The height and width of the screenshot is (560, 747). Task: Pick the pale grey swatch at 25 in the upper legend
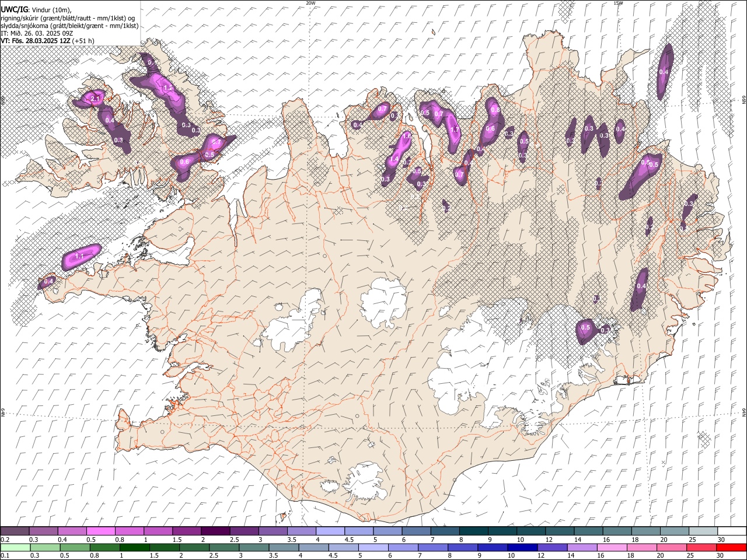(703, 531)
